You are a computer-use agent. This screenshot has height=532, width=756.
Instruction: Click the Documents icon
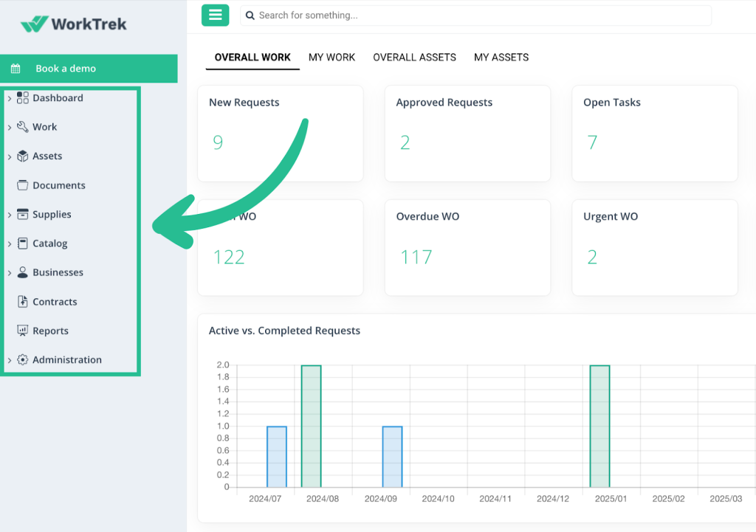tap(24, 185)
